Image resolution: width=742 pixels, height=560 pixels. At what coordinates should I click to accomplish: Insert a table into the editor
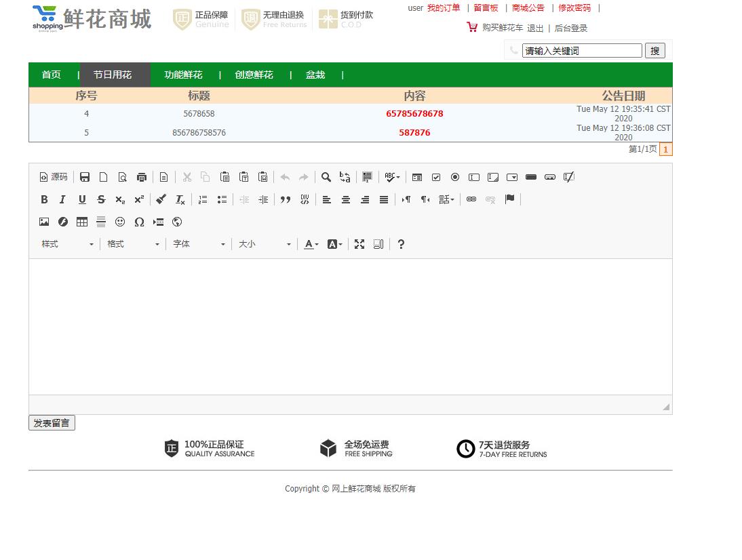pyautogui.click(x=82, y=222)
